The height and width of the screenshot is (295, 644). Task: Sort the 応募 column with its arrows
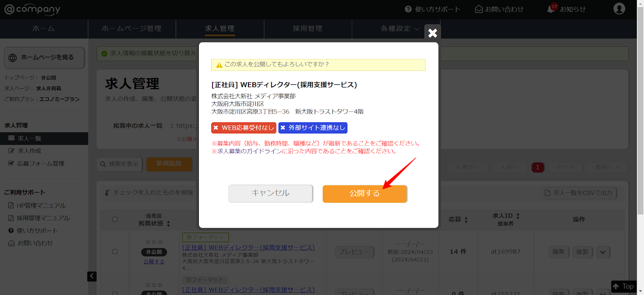pyautogui.click(x=466, y=220)
